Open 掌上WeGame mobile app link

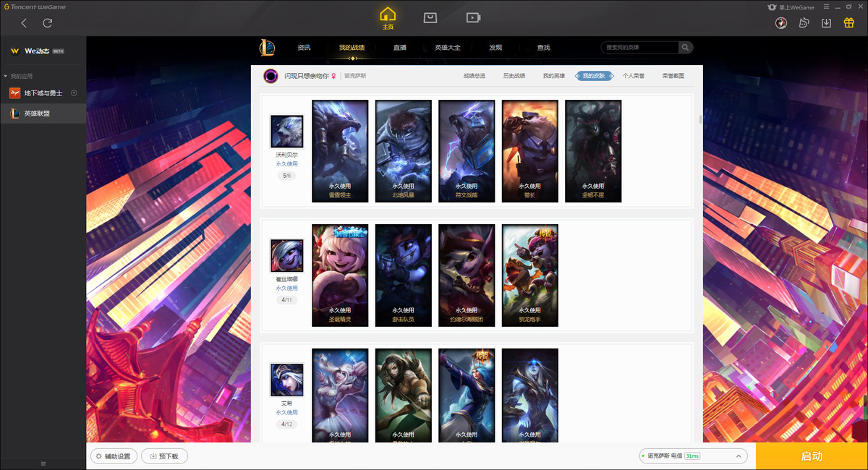(791, 7)
